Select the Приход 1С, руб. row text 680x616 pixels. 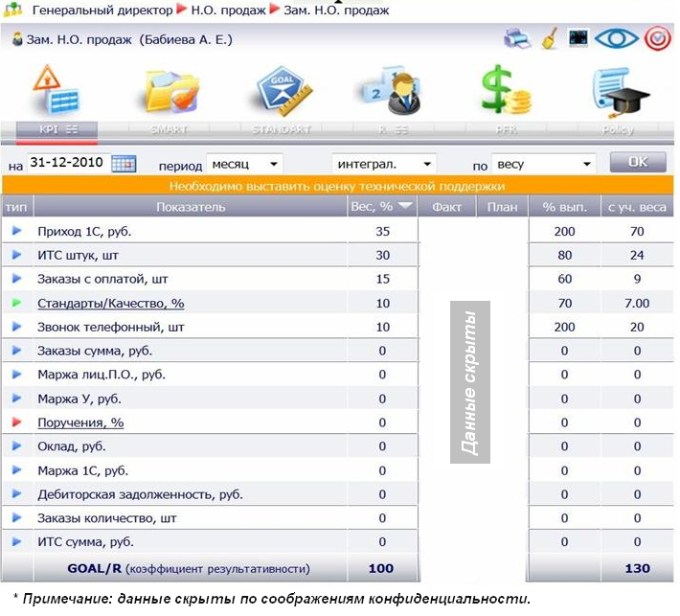[x=84, y=232]
